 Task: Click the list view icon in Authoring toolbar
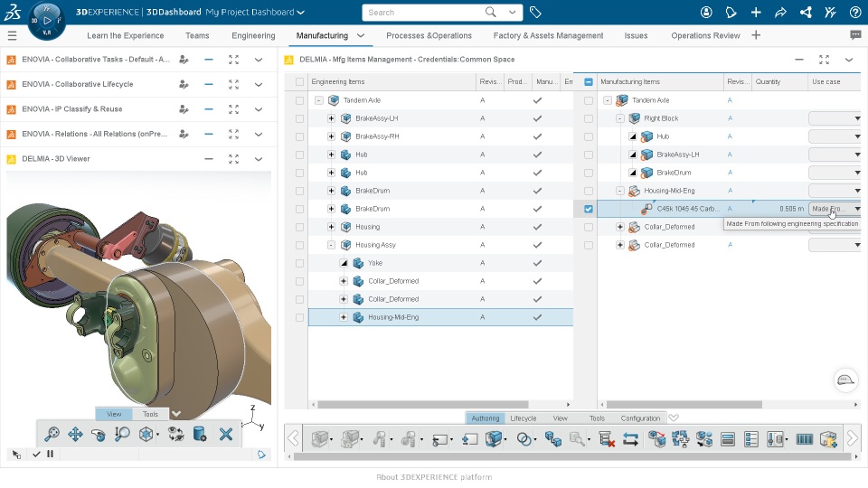[751, 439]
